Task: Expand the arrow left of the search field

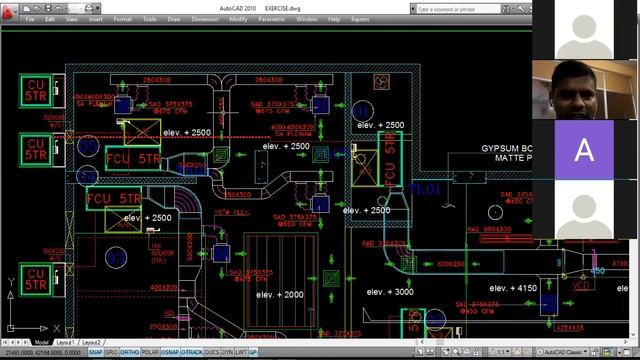Action: click(413, 9)
